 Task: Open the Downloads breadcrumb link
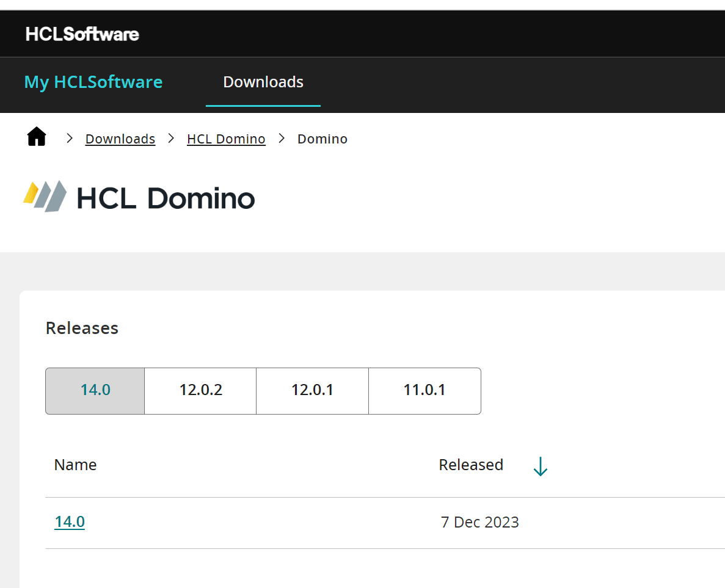pyautogui.click(x=120, y=139)
